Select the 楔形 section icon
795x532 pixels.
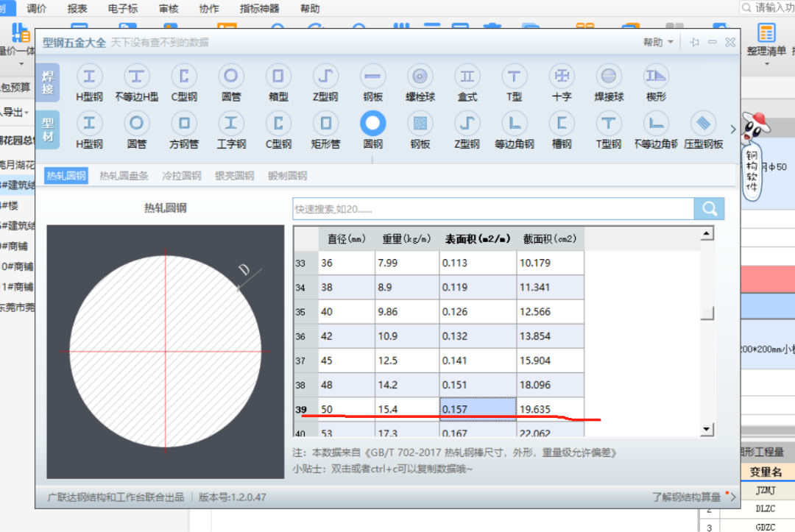click(656, 77)
